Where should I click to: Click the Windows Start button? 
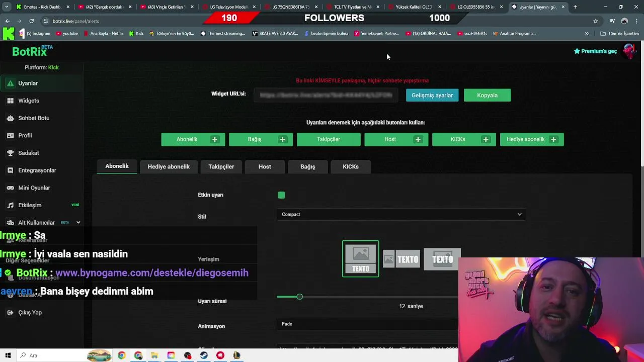tap(7, 355)
